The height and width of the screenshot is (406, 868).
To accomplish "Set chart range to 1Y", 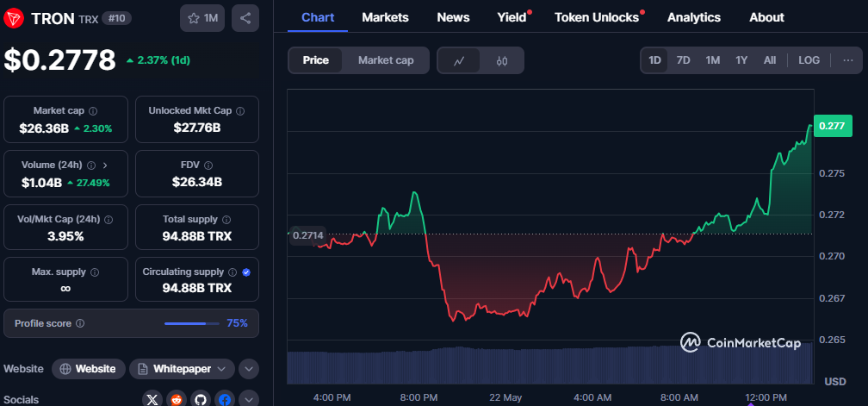I will tap(741, 60).
